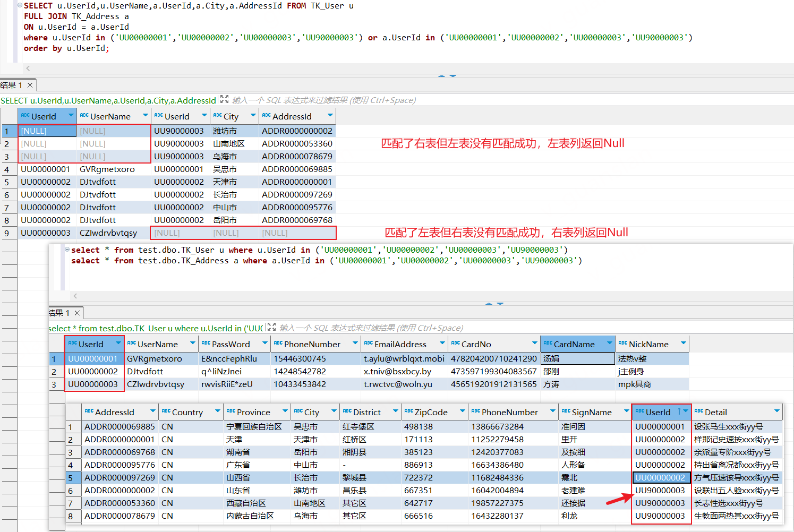
Task: Click the upper SQL filter expression field
Action: 324,100
